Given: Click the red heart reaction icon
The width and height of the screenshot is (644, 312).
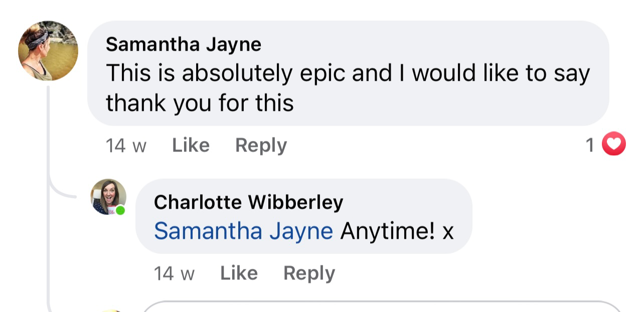Looking at the screenshot, I should [x=613, y=144].
